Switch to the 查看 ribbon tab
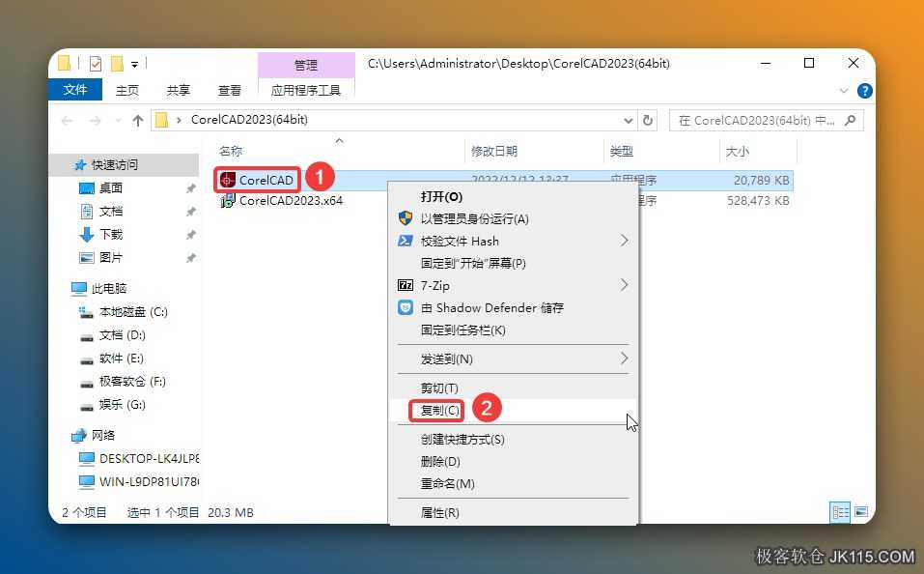This screenshot has width=924, height=574. coord(230,90)
